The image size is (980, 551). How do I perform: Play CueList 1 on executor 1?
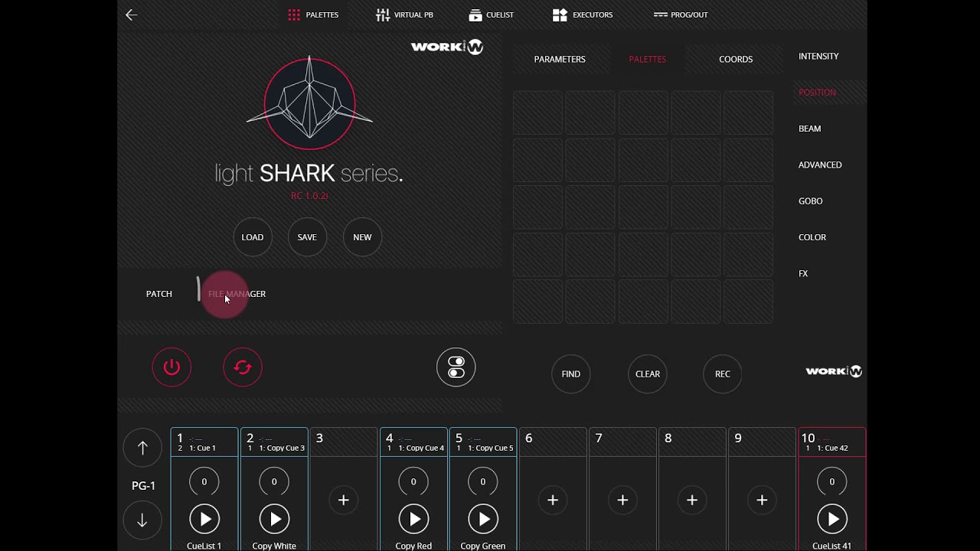204,520
